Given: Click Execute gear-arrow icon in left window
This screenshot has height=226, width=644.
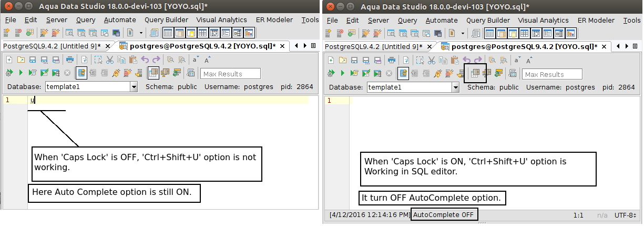Looking at the screenshot, I should pos(9,73).
